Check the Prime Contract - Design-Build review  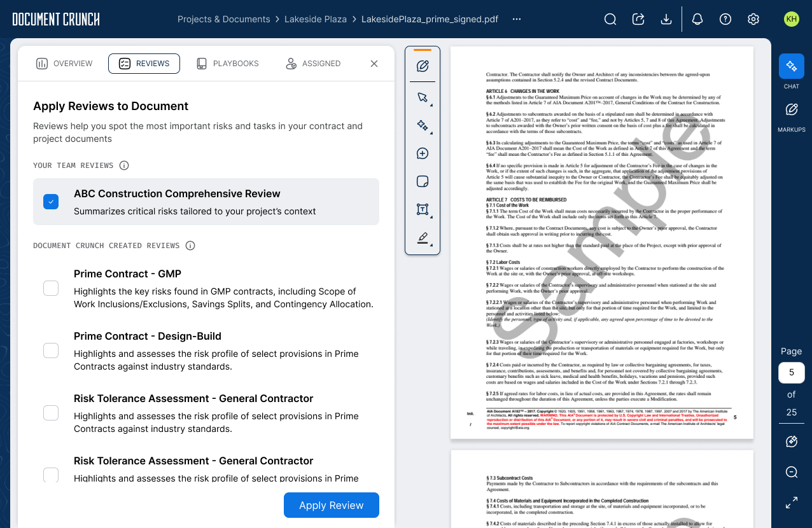(51, 351)
